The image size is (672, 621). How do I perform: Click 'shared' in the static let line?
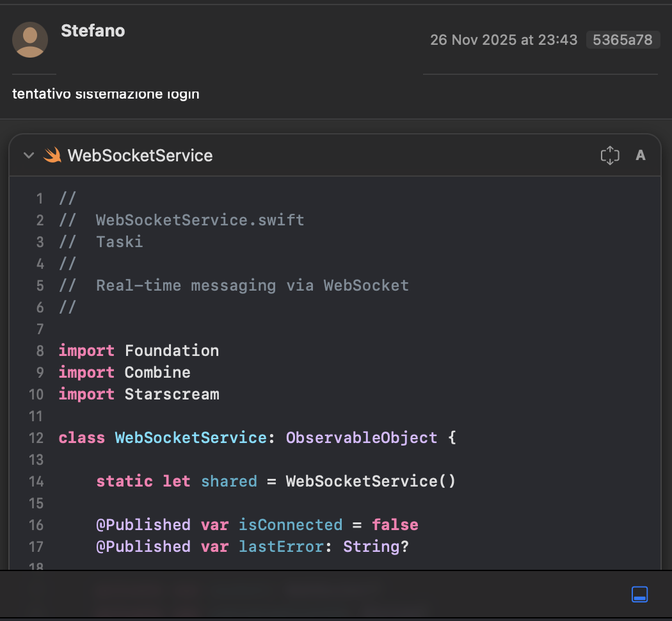tap(229, 481)
